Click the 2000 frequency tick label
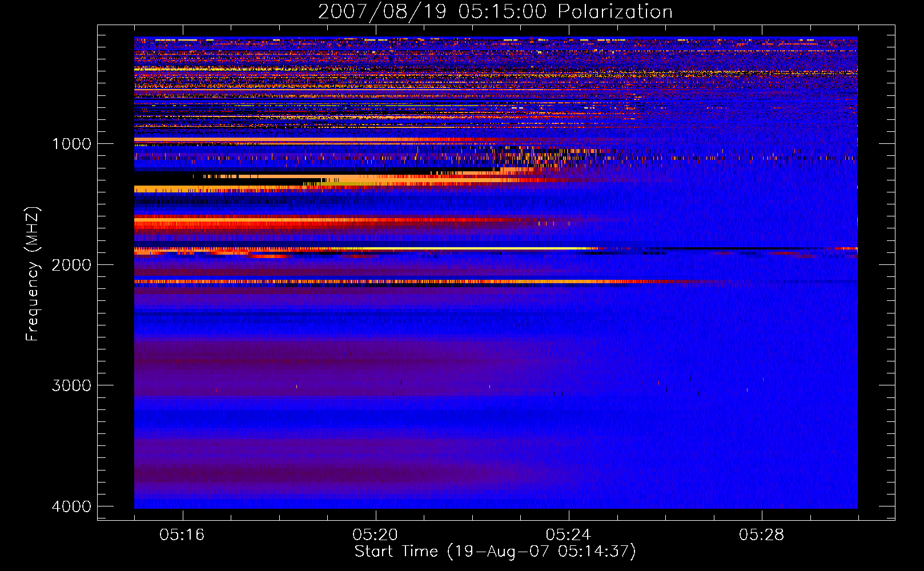The width and height of the screenshot is (924, 571). coord(71,265)
